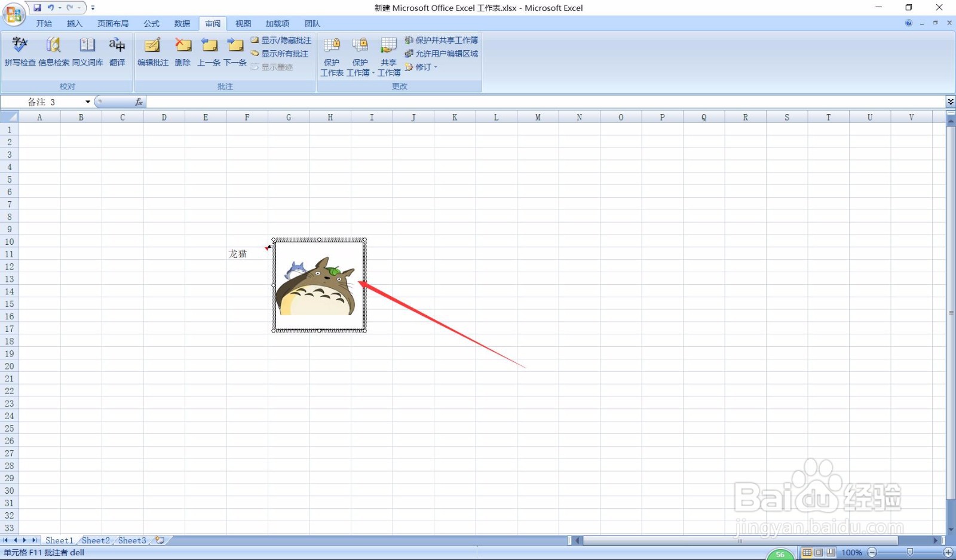956x560 pixels.
Task: Switch to the 视图 (View) tab
Action: coord(243,24)
